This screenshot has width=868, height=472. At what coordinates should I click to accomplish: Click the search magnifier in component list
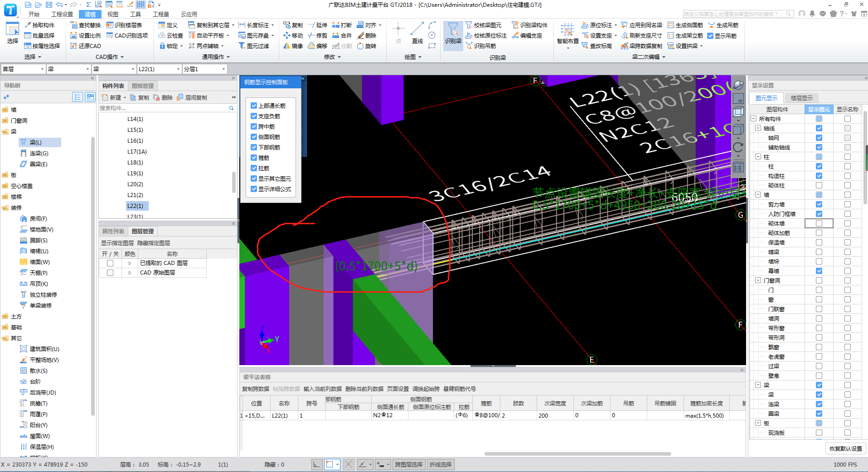pos(231,108)
